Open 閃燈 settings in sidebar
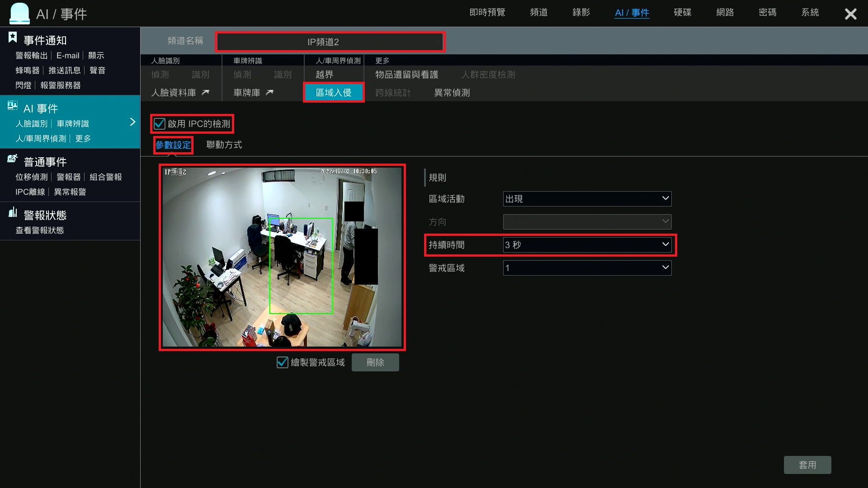 click(x=24, y=85)
